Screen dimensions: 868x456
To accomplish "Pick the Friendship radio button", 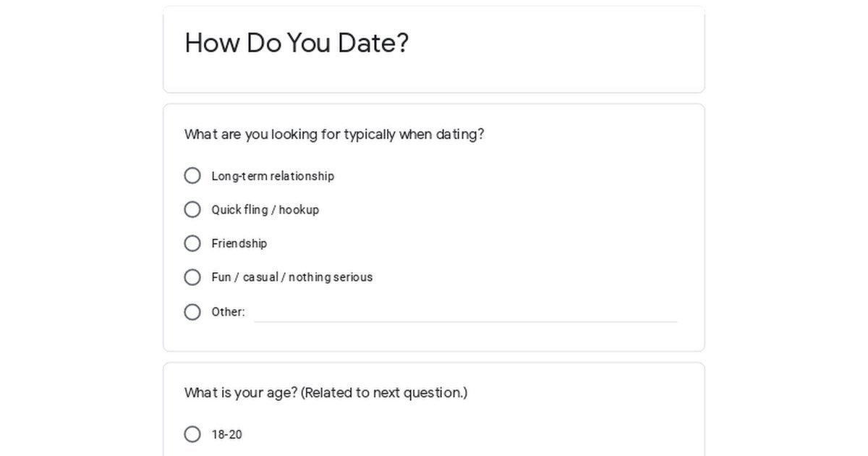I will 192,243.
